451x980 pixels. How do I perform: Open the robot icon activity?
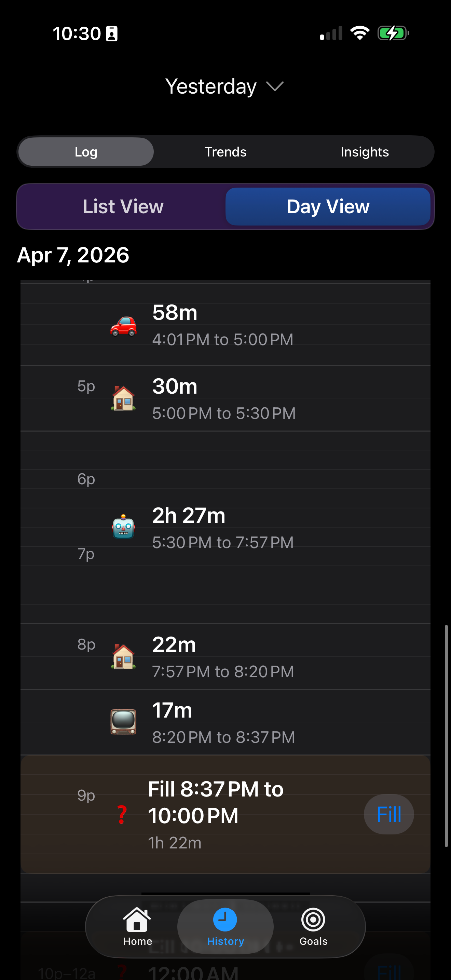(123, 527)
